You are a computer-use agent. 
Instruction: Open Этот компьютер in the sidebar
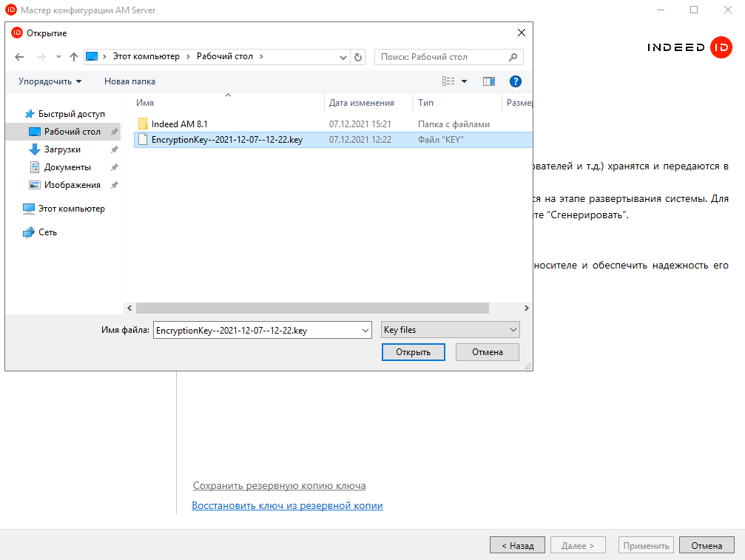71,209
